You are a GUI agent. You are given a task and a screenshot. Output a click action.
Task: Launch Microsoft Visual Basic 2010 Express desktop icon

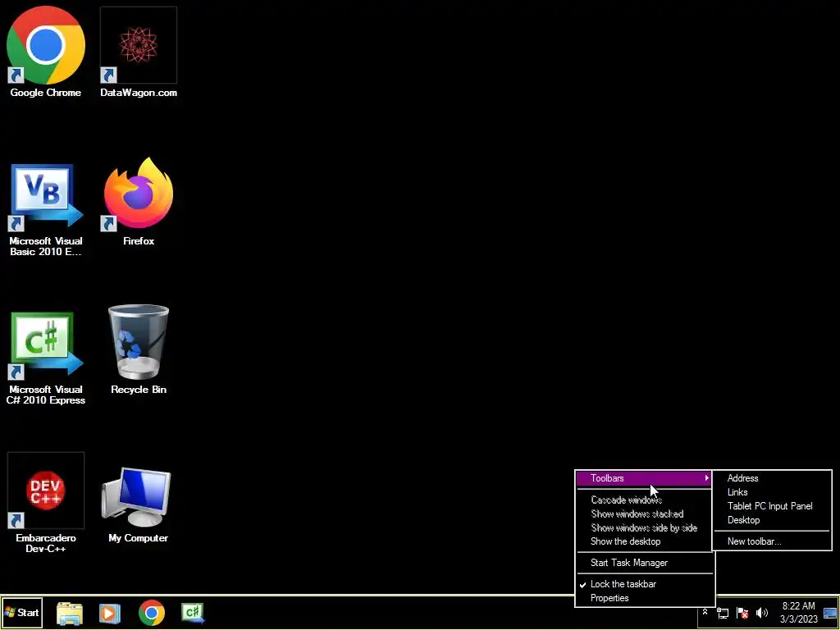coord(46,211)
